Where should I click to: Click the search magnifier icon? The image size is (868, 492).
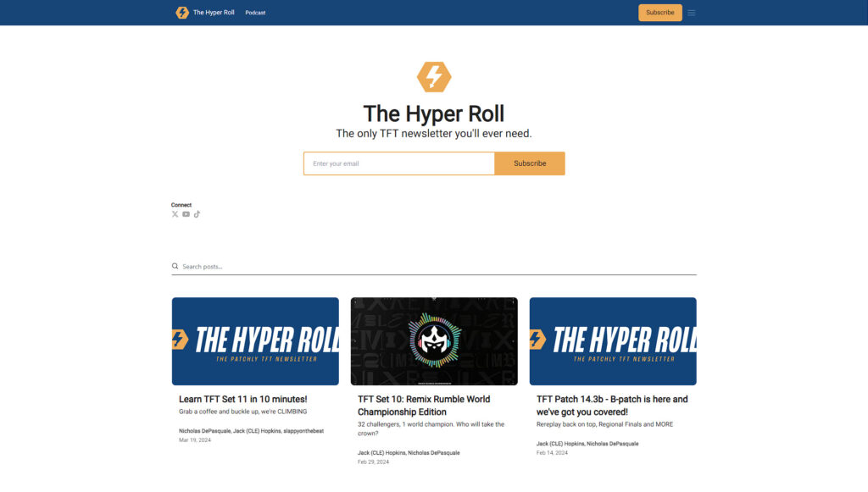click(x=175, y=266)
